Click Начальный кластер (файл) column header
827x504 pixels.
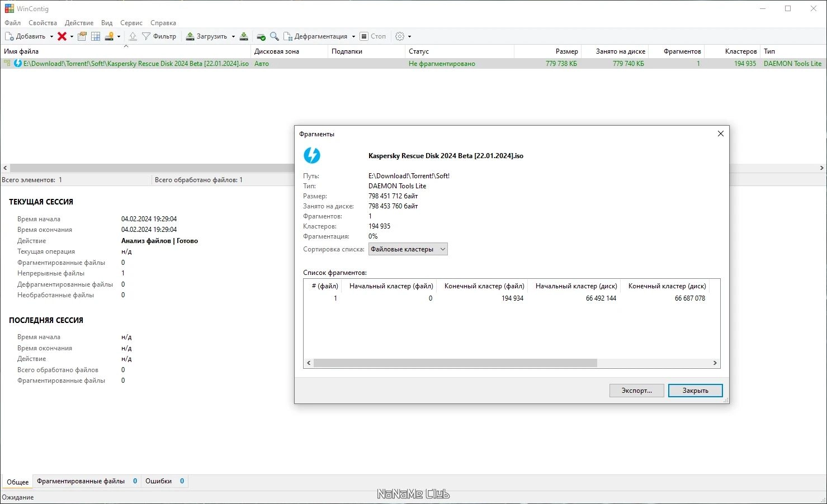[390, 286]
